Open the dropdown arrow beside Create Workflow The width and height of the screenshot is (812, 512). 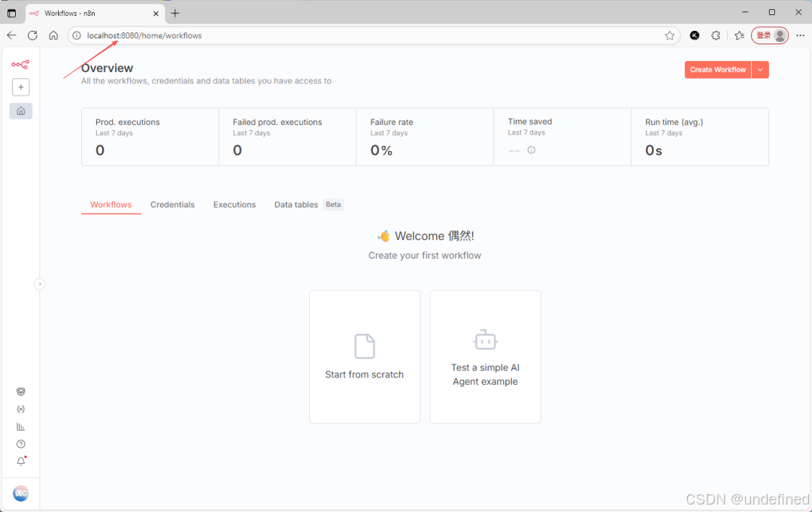pos(760,69)
